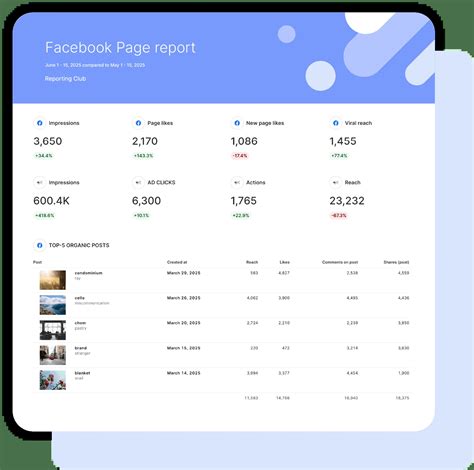Click the AD CLICKS metric label

click(x=161, y=183)
